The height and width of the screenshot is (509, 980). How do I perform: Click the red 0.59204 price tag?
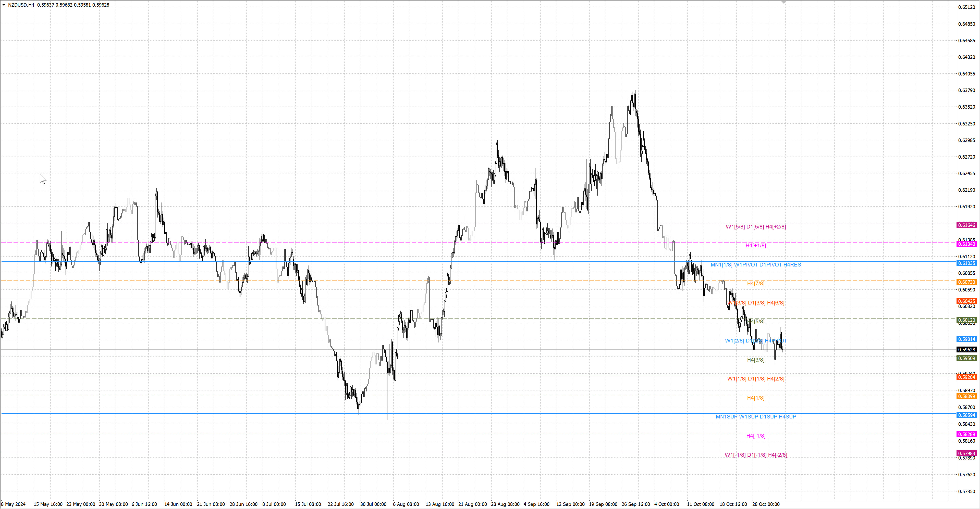pyautogui.click(x=966, y=377)
